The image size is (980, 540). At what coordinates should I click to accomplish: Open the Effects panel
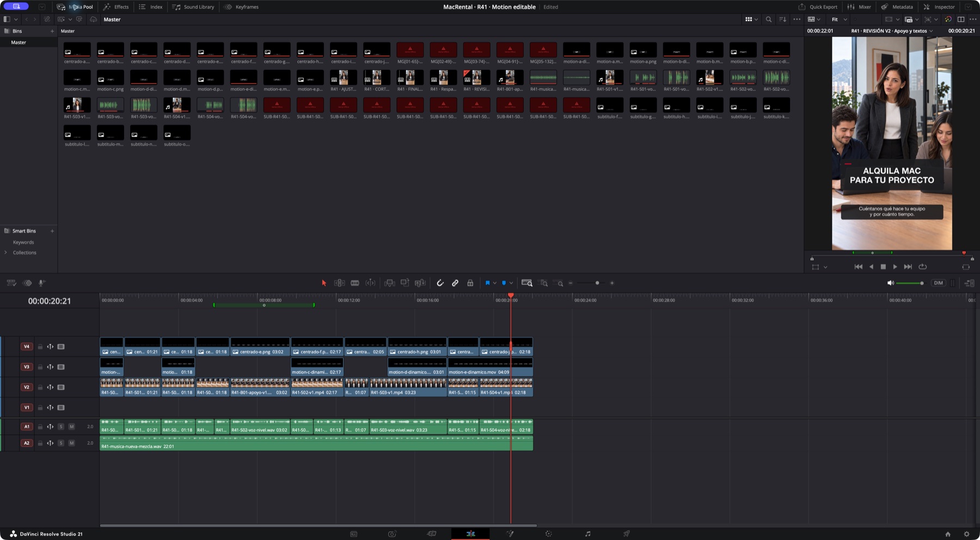pos(116,7)
